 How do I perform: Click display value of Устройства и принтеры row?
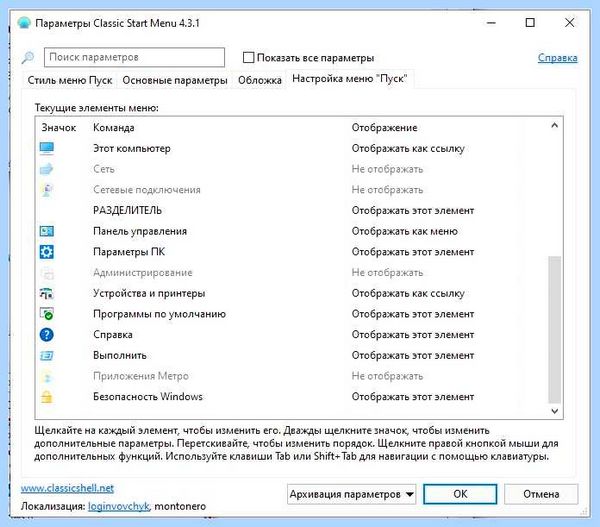coord(408,293)
